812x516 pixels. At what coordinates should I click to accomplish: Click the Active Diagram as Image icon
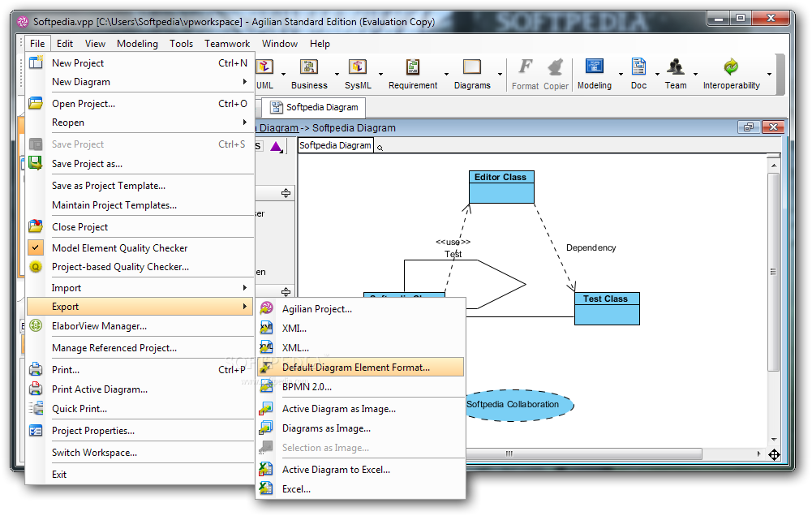tap(266, 409)
